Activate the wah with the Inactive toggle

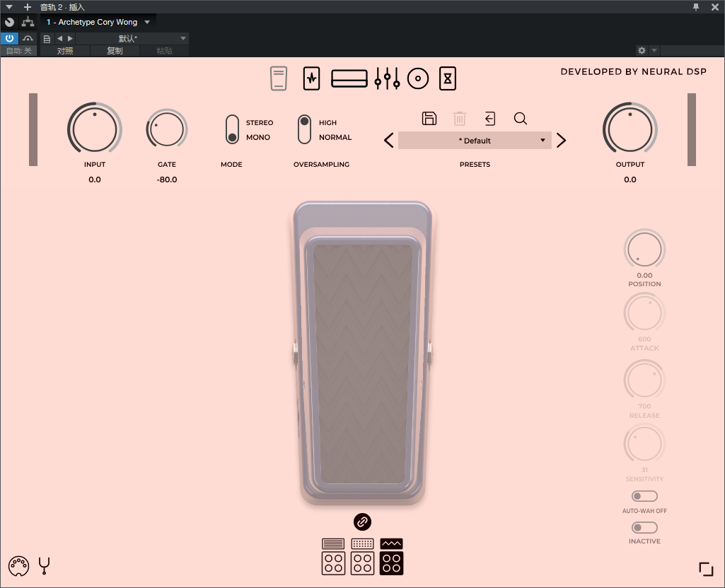pyautogui.click(x=644, y=527)
